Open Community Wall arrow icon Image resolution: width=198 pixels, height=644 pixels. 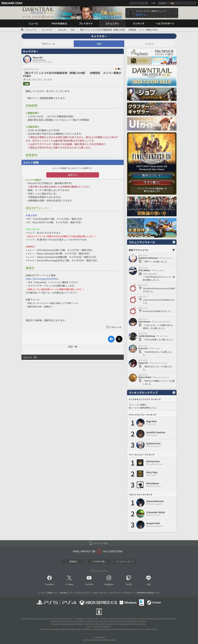174,242
